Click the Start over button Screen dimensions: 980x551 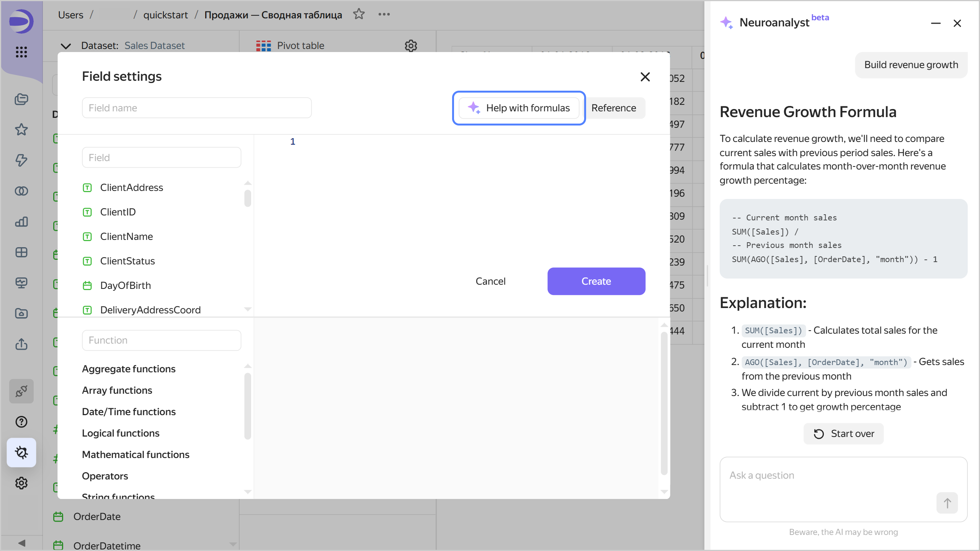pos(843,434)
